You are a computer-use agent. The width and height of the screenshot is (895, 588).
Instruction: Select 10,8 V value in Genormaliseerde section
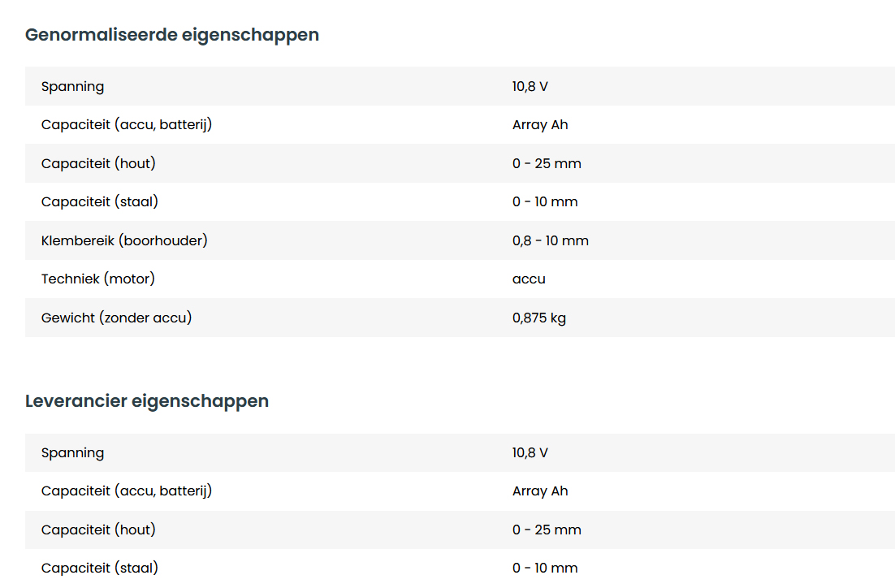530,86
